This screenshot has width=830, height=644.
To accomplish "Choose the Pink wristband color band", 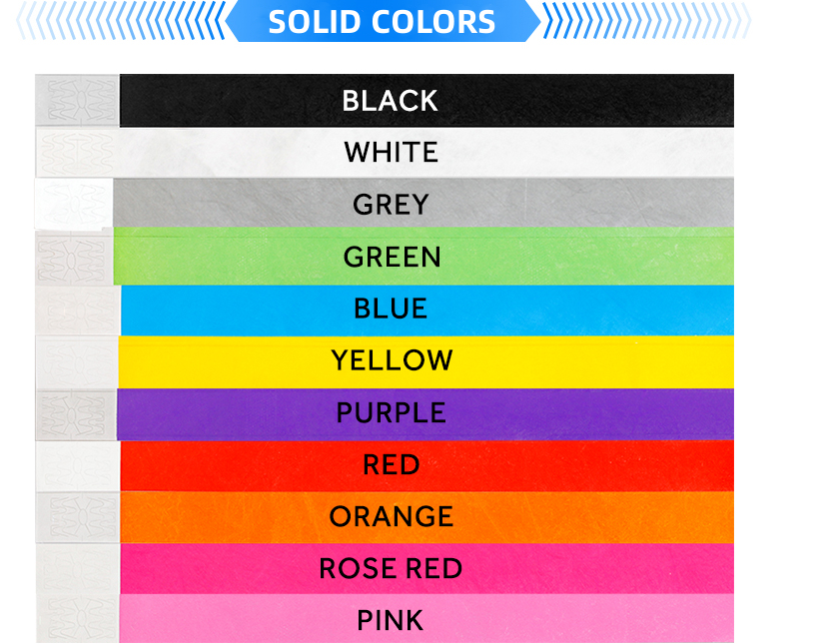I will click(426, 620).
